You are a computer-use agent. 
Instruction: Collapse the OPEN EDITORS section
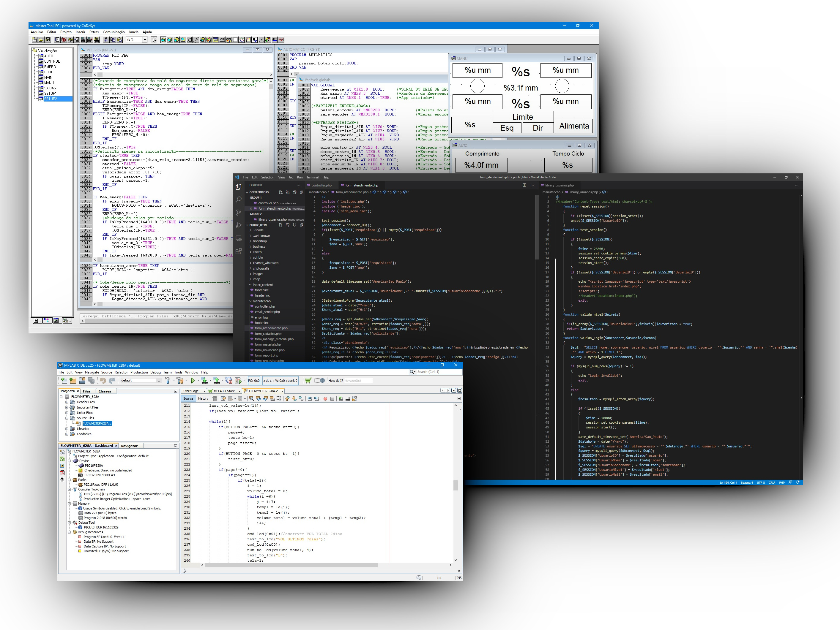[247, 192]
